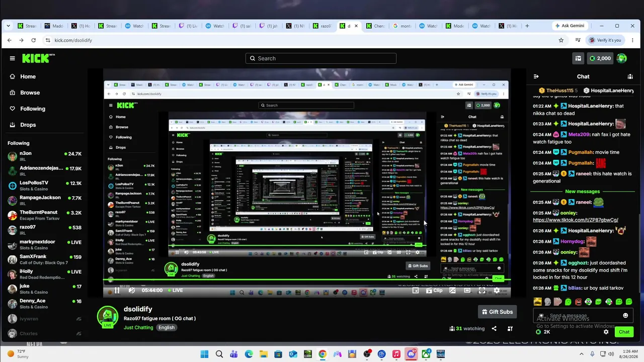
Task: Open chat settings gear beside Chat button
Action: click(x=606, y=332)
